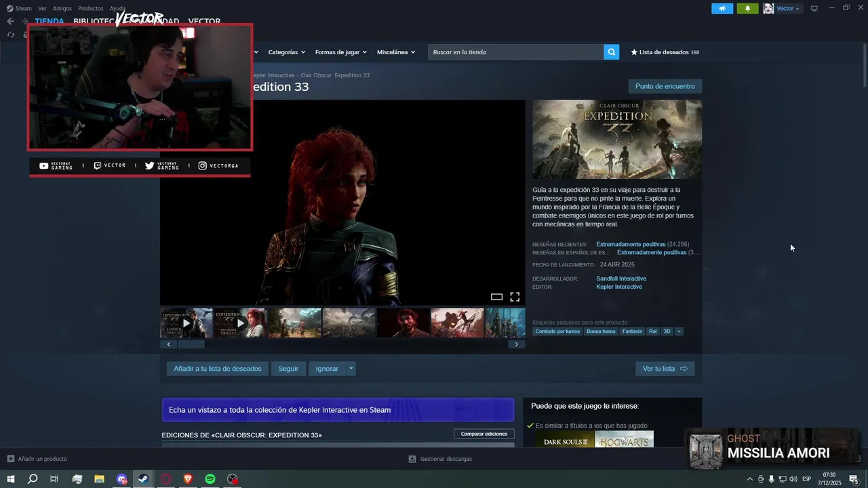Enter fullscreen on the media viewer

(x=515, y=297)
